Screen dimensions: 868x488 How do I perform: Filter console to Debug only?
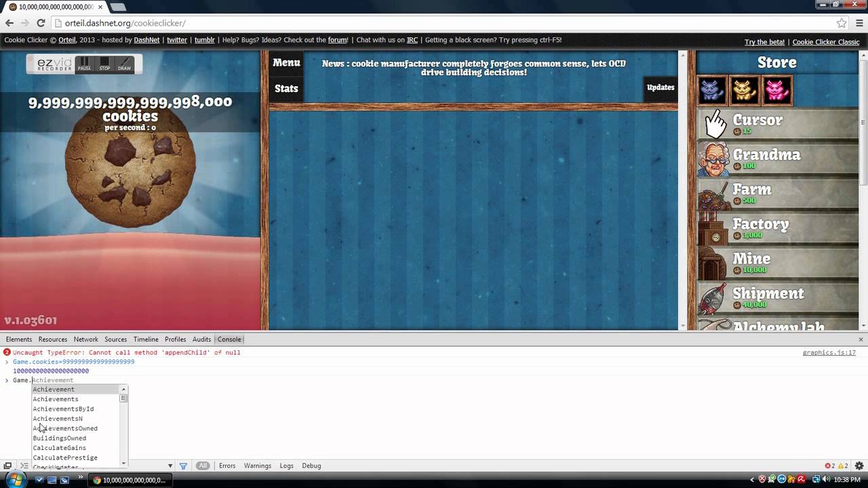[311, 466]
